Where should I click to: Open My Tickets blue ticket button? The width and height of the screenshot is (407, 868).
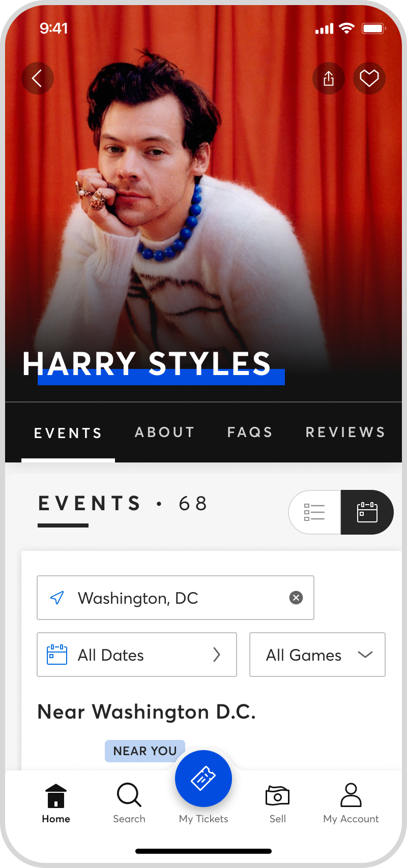coord(203,779)
